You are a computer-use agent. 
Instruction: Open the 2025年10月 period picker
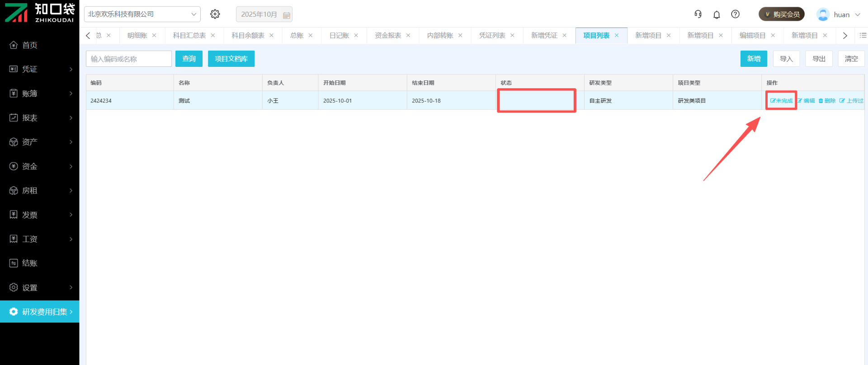[x=264, y=14]
